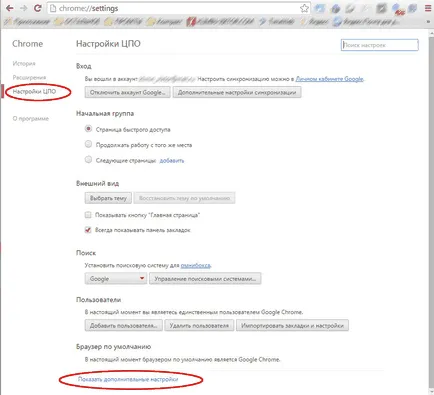Click Восстановить тему по умолчанию button

[184, 198]
